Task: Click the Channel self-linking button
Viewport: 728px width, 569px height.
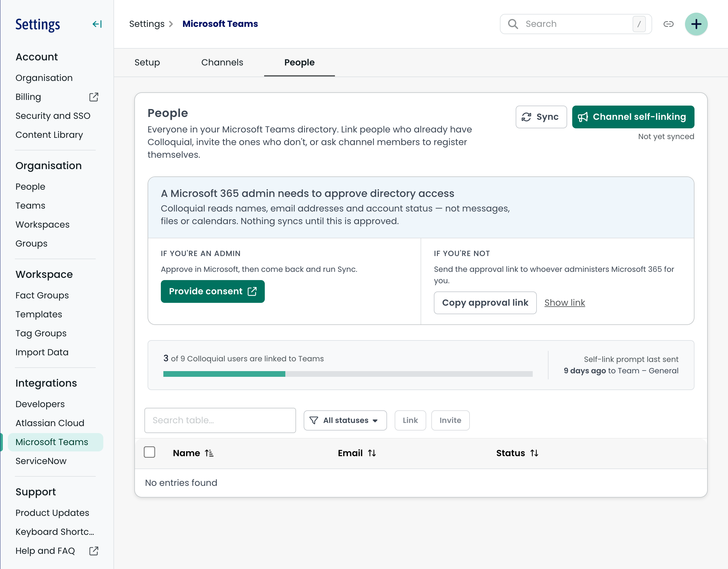Action: 633,117
